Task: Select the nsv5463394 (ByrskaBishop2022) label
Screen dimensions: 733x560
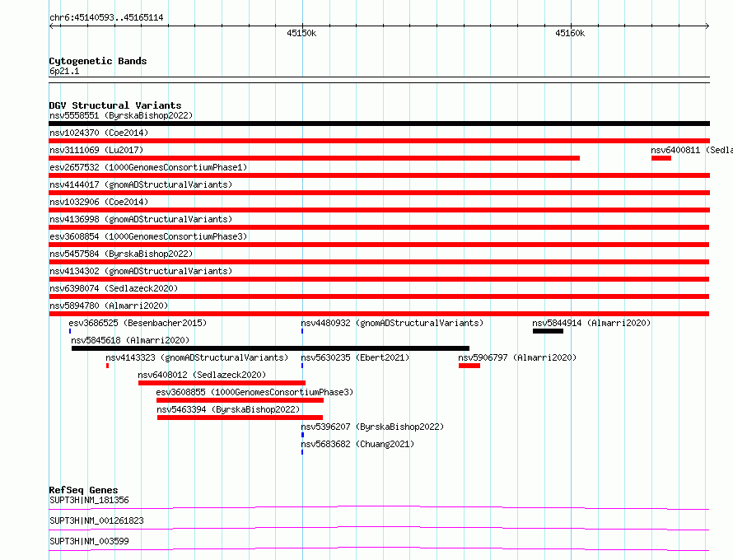Action: pos(228,409)
